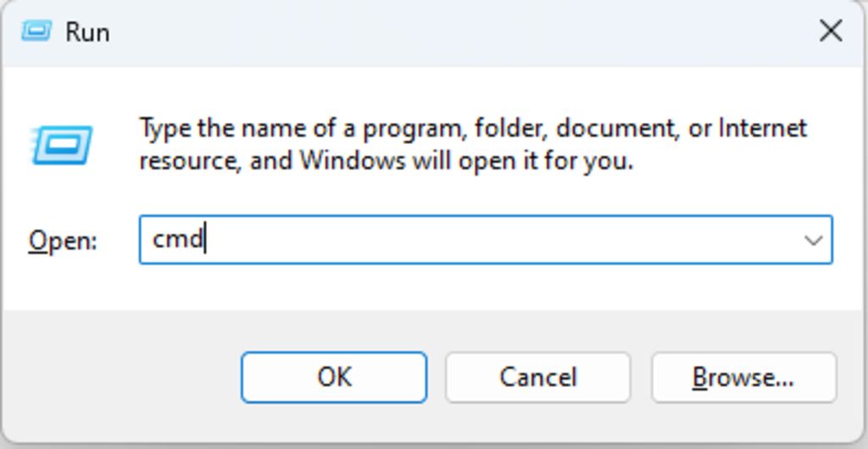The width and height of the screenshot is (868, 449).
Task: Click the word "program" in the description
Action: 414,129
